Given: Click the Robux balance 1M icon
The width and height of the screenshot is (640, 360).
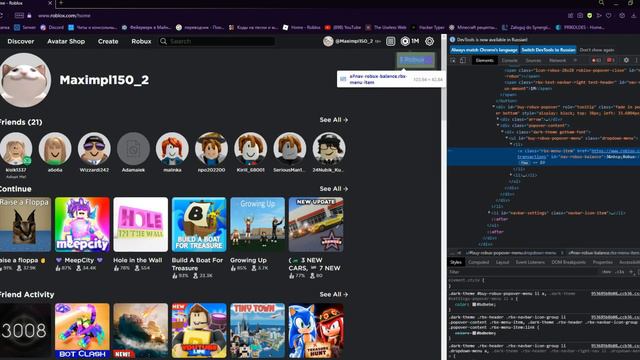Looking at the screenshot, I should (410, 41).
